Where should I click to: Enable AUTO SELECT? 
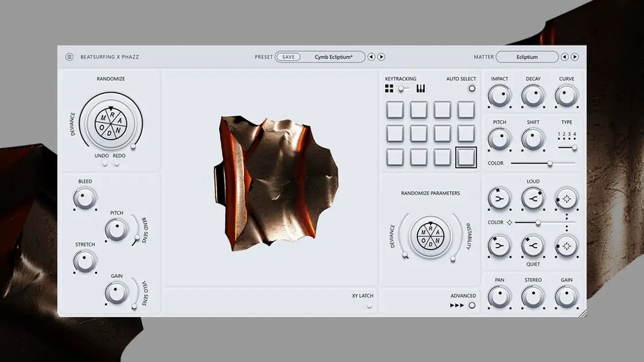click(x=472, y=88)
